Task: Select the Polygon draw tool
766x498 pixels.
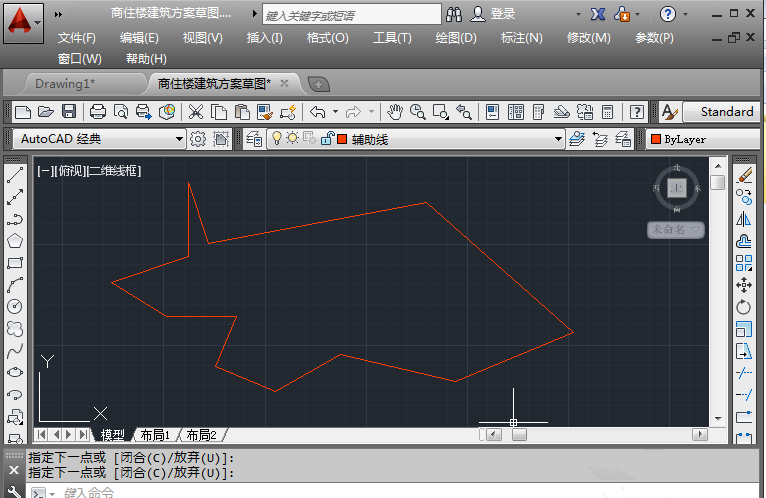Action: pos(15,241)
